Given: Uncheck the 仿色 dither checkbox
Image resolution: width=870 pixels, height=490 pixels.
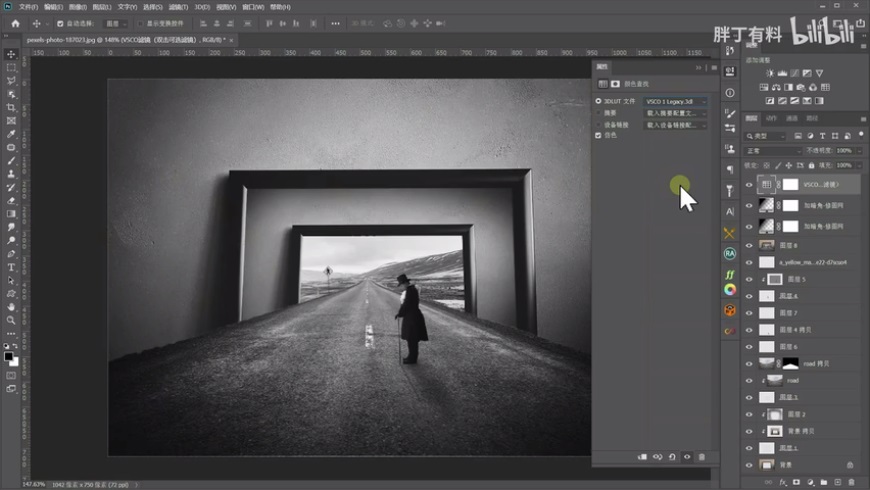Looking at the screenshot, I should tap(599, 135).
